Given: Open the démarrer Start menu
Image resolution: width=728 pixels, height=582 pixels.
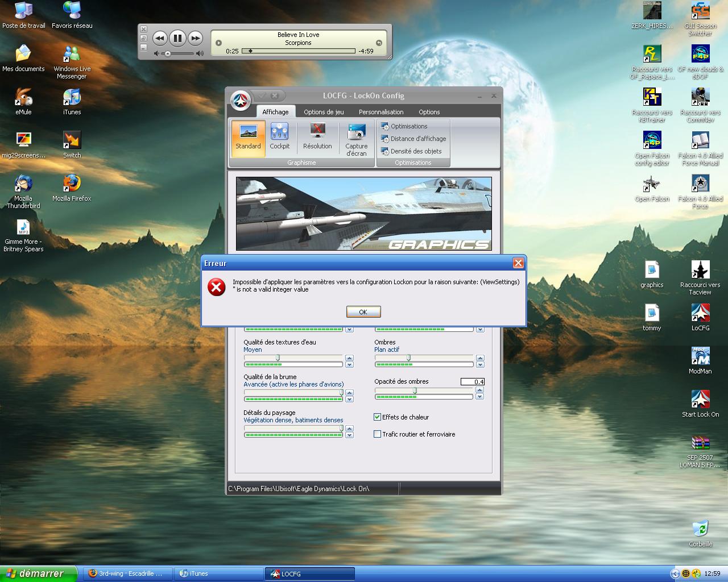Looking at the screenshot, I should tap(38, 573).
